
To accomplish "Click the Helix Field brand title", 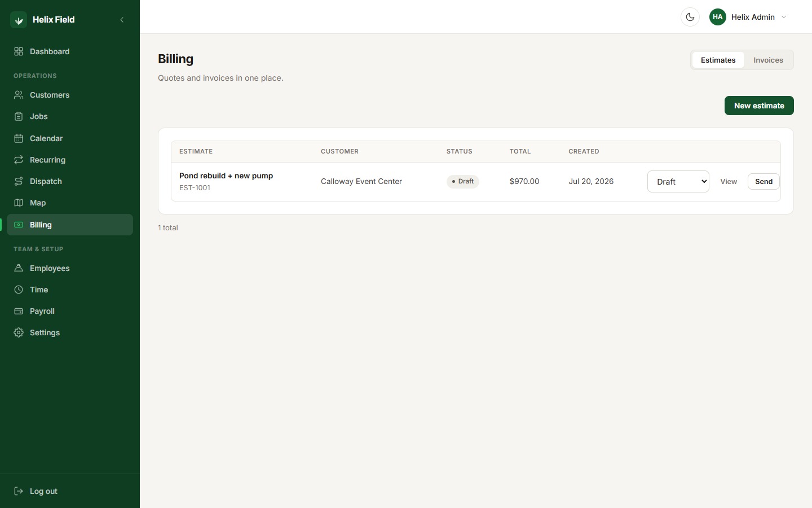I will pos(54,20).
